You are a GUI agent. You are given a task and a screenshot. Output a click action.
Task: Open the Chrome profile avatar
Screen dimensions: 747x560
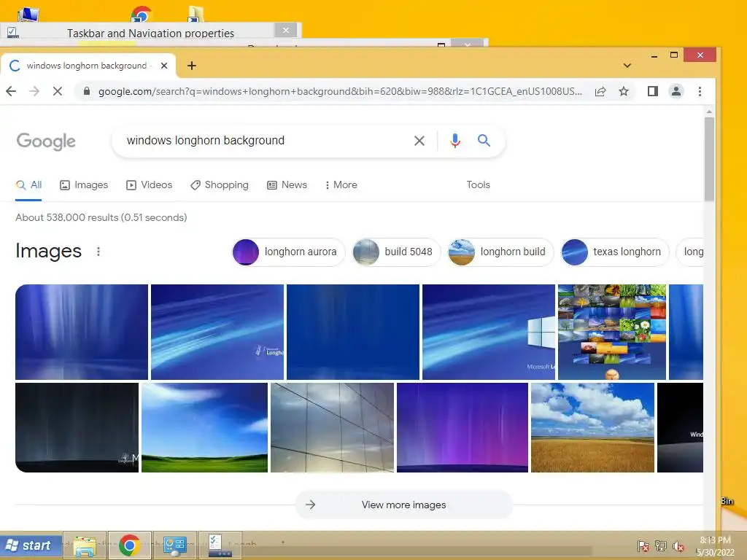[x=676, y=91]
